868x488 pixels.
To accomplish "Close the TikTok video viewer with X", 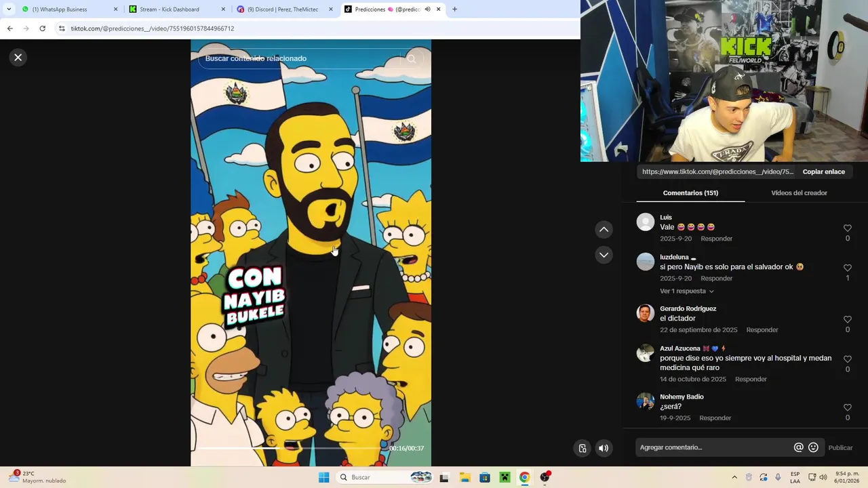I will pyautogui.click(x=18, y=58).
